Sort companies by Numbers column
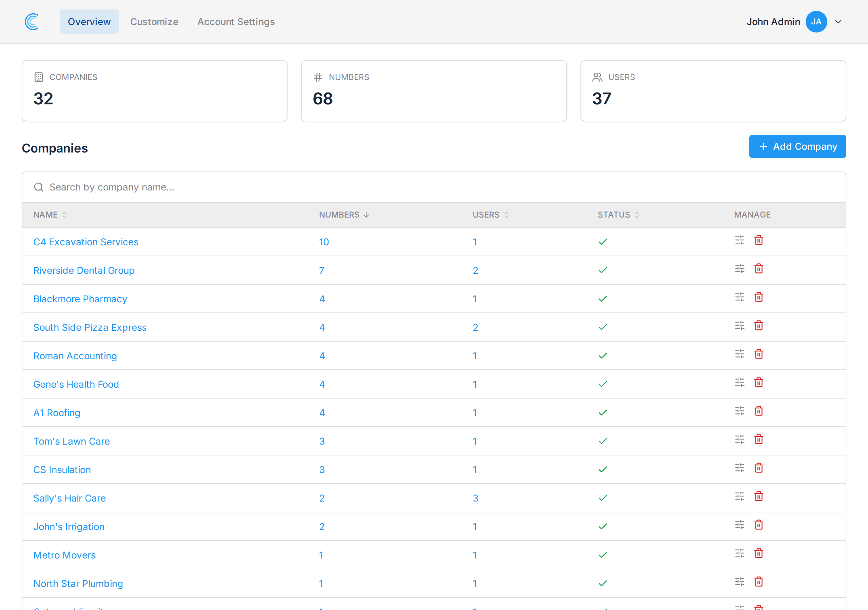This screenshot has height=610, width=868. point(344,215)
